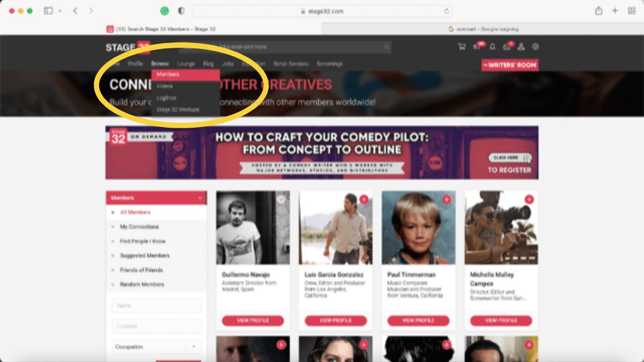The height and width of the screenshot is (362, 644).
Task: Collapse the Members sidebar header
Action: click(x=156, y=198)
